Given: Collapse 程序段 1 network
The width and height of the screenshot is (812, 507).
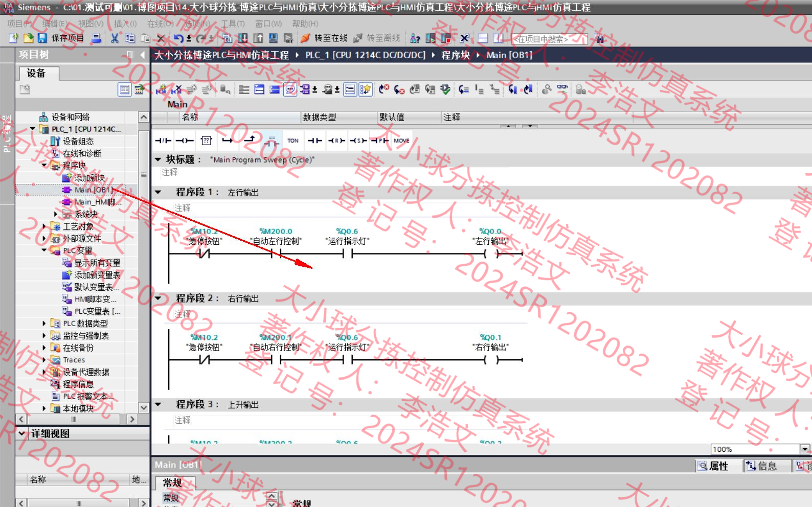Looking at the screenshot, I should point(158,192).
